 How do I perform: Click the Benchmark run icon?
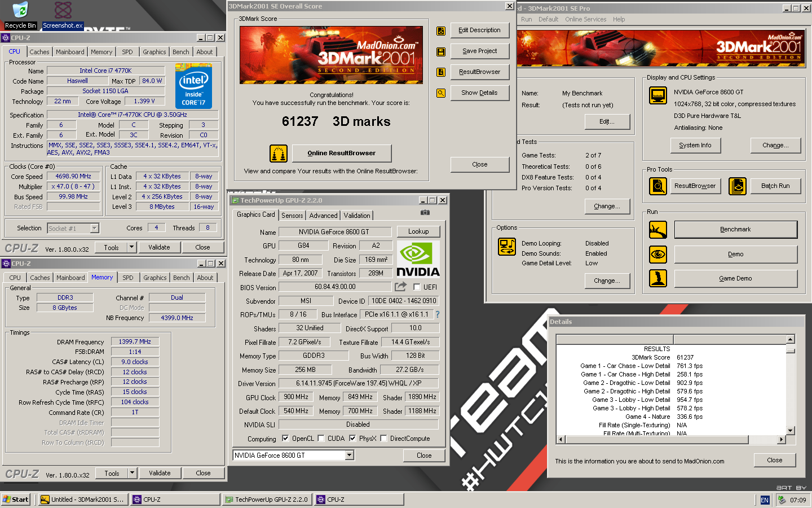pos(657,230)
